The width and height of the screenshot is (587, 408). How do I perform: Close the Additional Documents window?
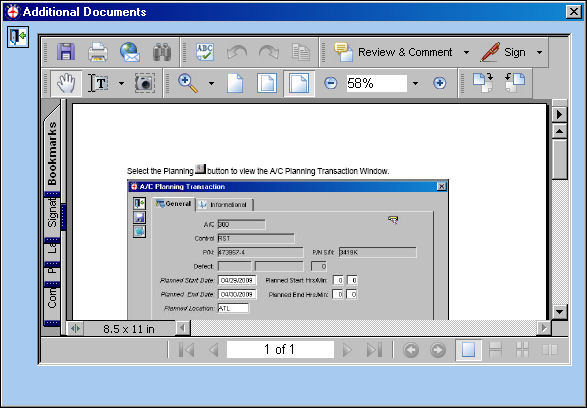[574, 12]
